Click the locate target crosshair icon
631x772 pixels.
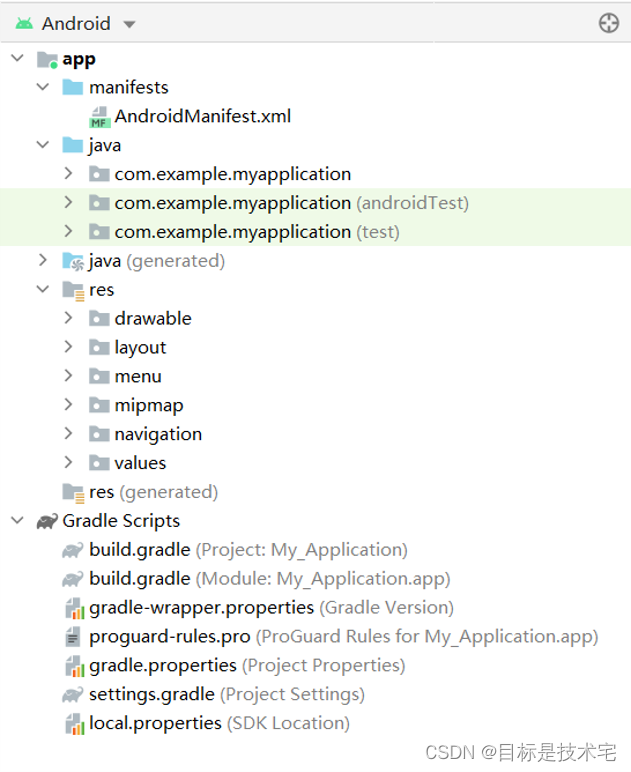[608, 23]
